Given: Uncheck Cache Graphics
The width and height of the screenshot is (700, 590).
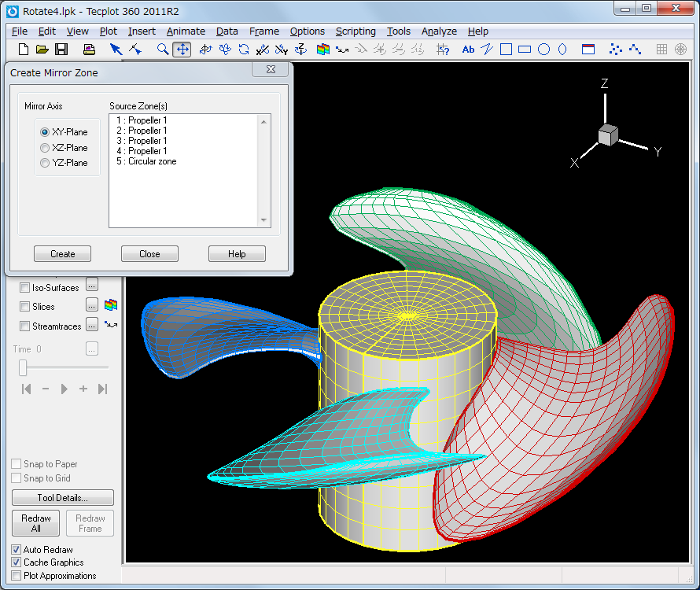Looking at the screenshot, I should [x=16, y=562].
